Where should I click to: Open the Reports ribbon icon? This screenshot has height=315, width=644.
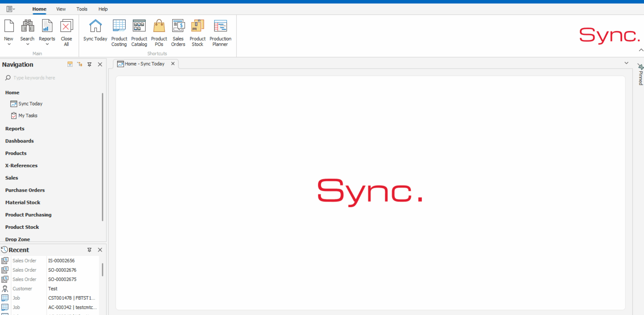tap(47, 26)
